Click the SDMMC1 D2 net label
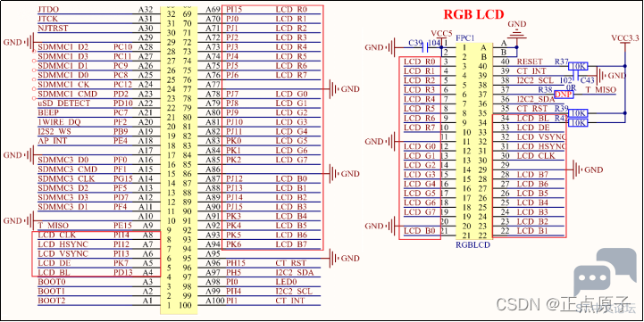 pos(63,46)
